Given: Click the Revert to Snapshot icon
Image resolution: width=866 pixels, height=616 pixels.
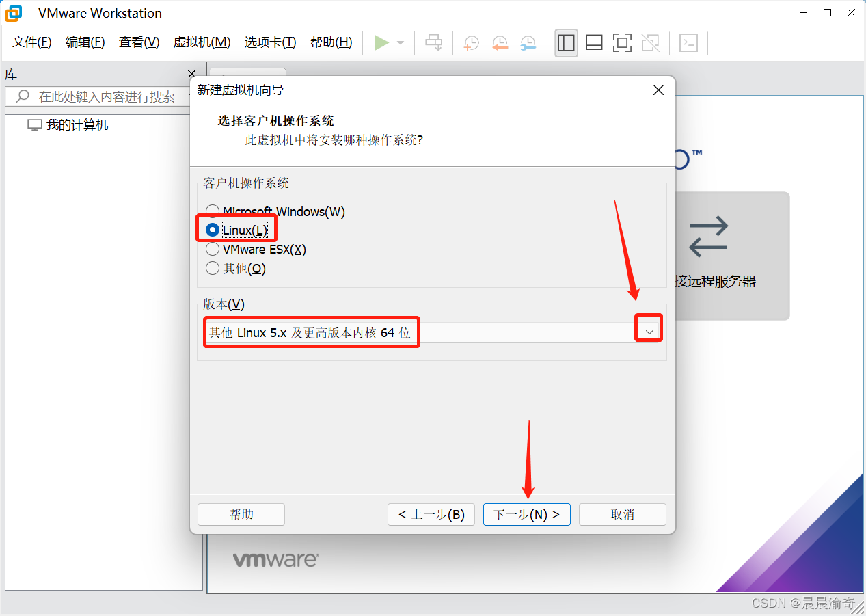Looking at the screenshot, I should coord(500,43).
